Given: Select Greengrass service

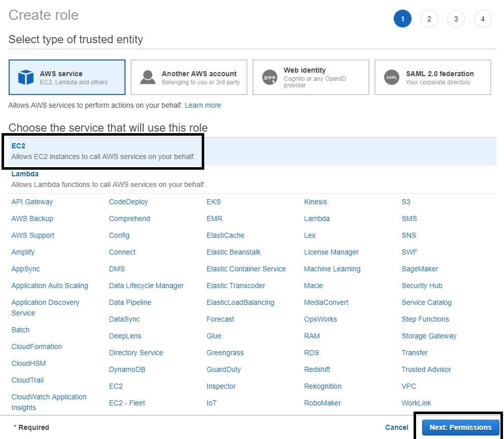Looking at the screenshot, I should point(225,353).
